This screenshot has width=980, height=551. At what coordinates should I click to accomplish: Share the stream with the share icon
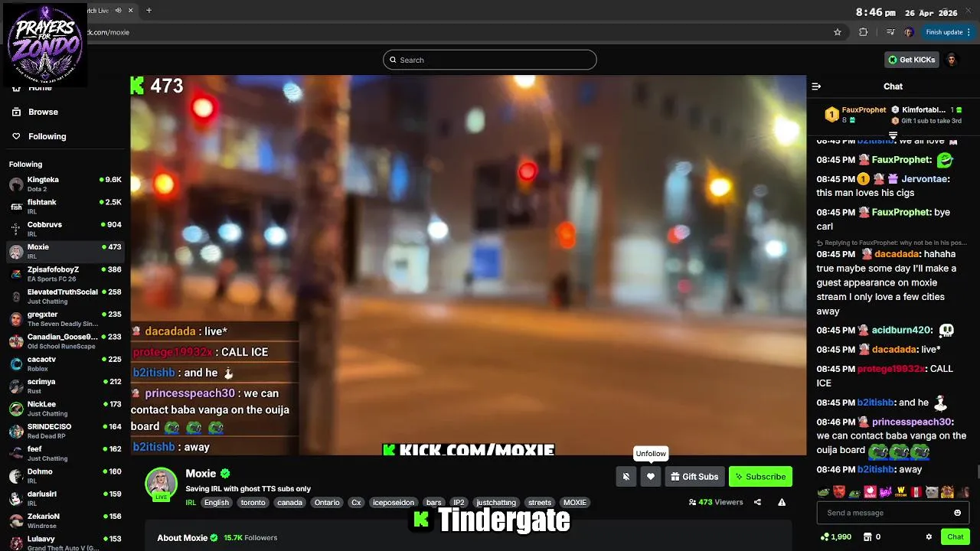tap(757, 502)
